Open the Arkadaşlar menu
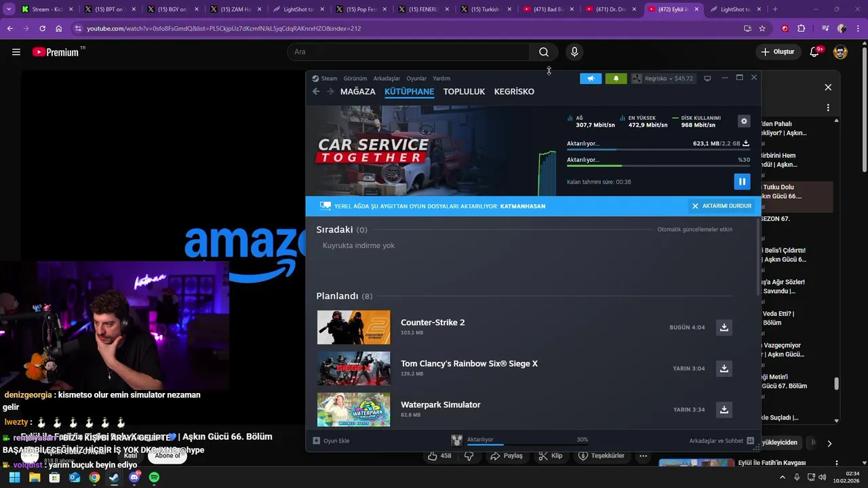This screenshot has width=868, height=488. [x=387, y=79]
